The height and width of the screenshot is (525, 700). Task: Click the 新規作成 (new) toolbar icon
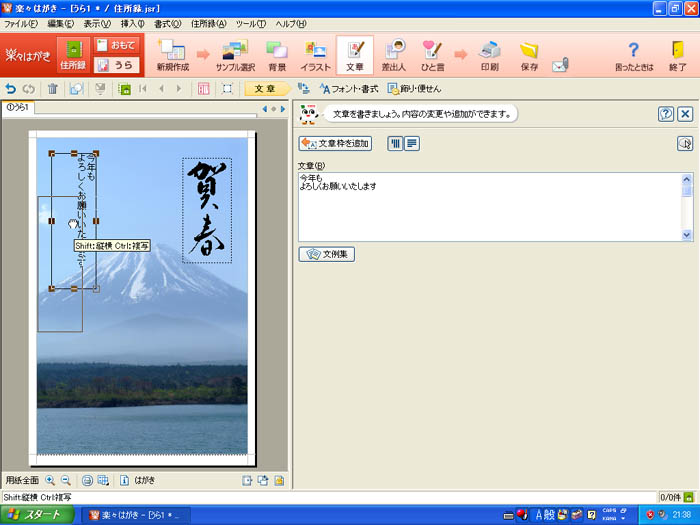tap(172, 55)
